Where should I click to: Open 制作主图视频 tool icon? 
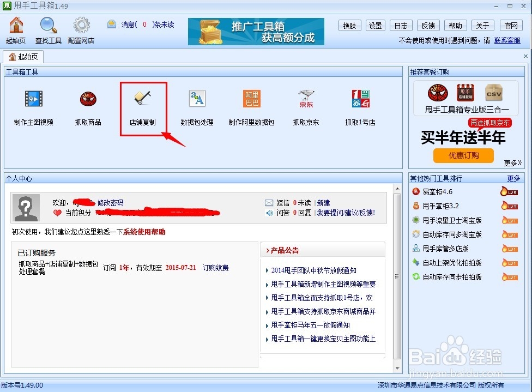click(x=34, y=99)
